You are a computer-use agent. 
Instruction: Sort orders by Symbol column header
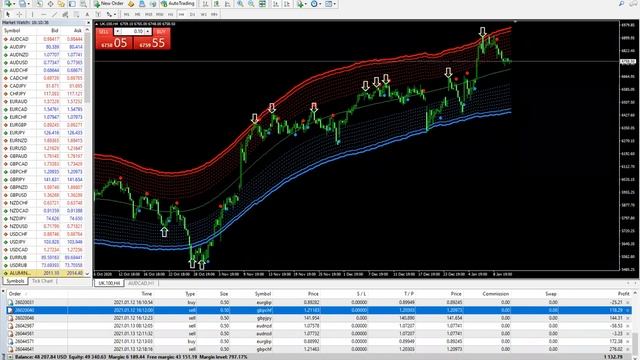click(262, 293)
